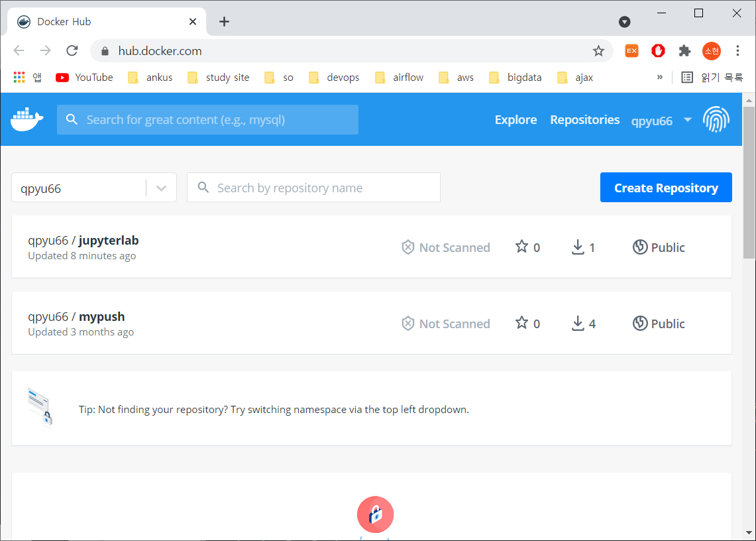This screenshot has width=756, height=541.
Task: Go to Explore in the navbar
Action: click(515, 120)
